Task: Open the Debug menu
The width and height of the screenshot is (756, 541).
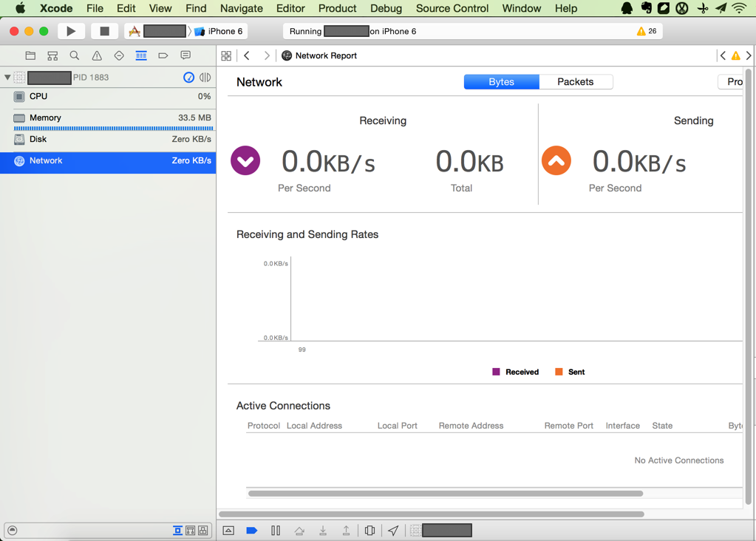Action: (386, 8)
